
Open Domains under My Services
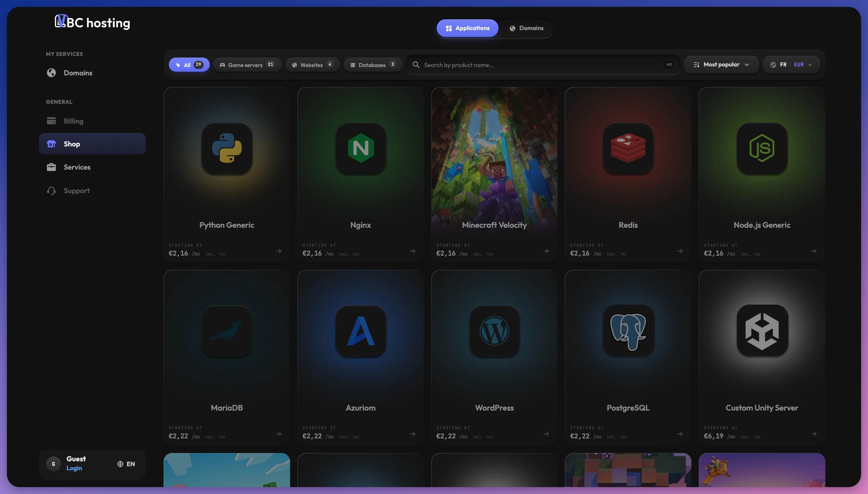tap(92, 73)
